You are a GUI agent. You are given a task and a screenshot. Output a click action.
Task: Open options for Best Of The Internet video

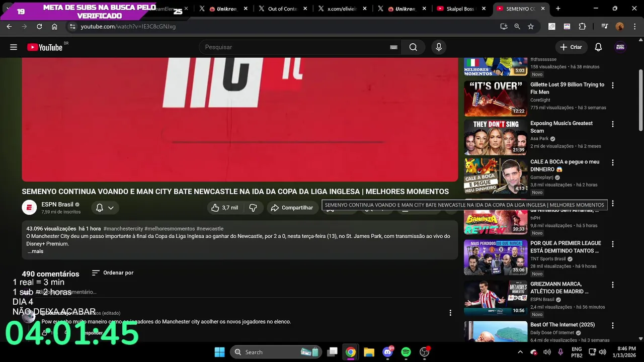tap(612, 326)
